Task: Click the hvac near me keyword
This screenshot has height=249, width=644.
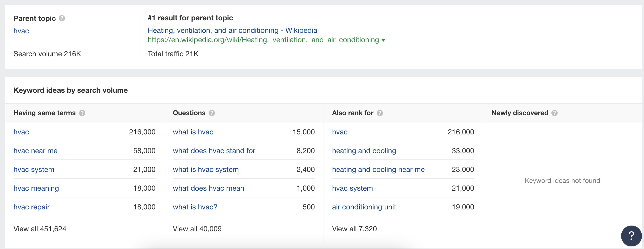Action: tap(35, 151)
